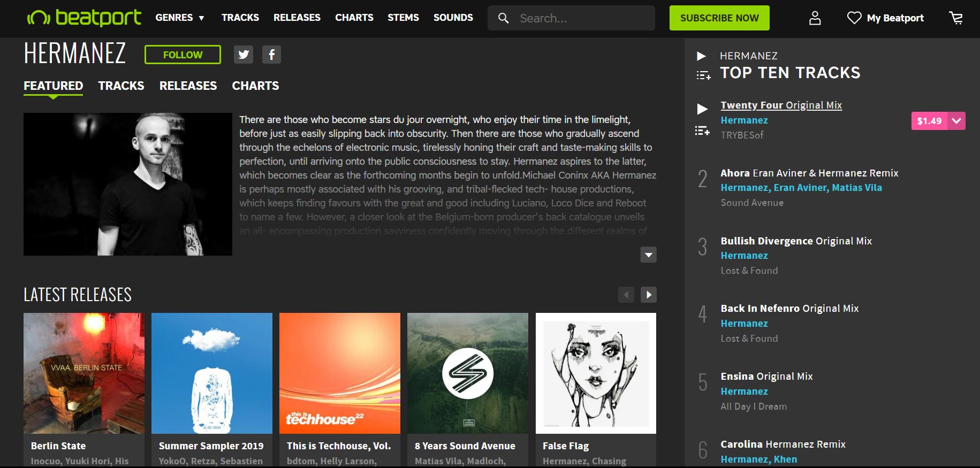Image resolution: width=980 pixels, height=468 pixels.
Task: Expand the Hermanez biography text
Action: (x=649, y=255)
